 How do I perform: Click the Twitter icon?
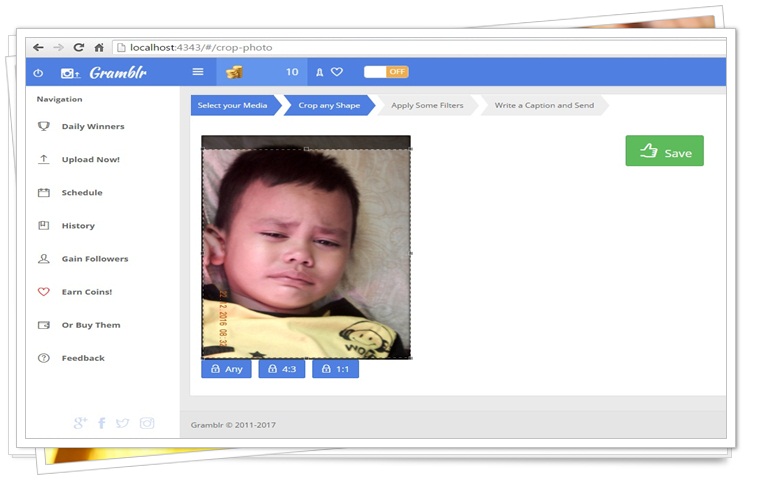(x=123, y=423)
